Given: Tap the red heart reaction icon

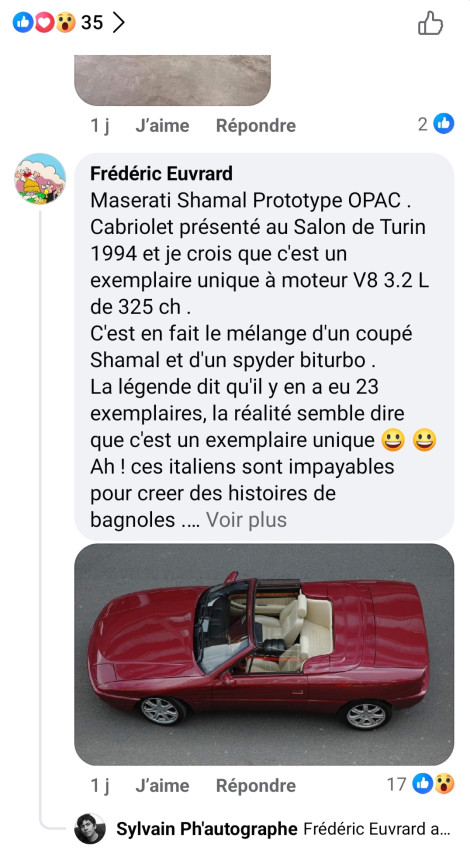Looking at the screenshot, I should coord(44,22).
